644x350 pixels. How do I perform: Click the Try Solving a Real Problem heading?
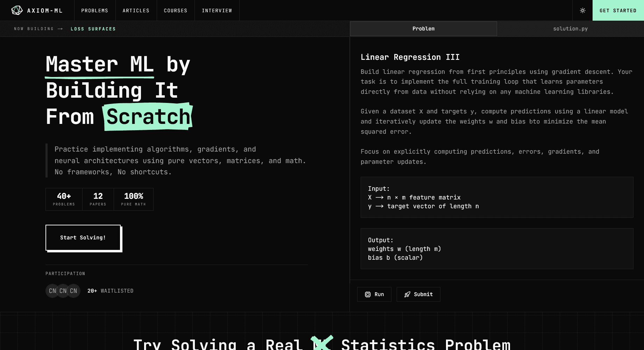tap(322, 344)
